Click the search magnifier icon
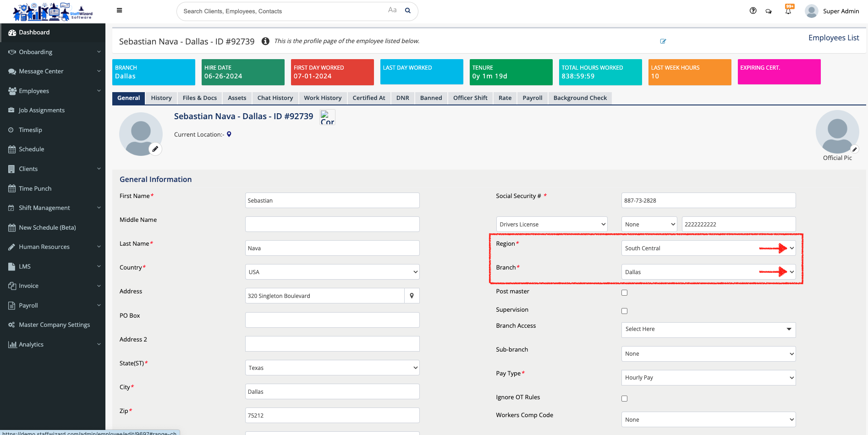Image resolution: width=868 pixels, height=435 pixels. (407, 11)
